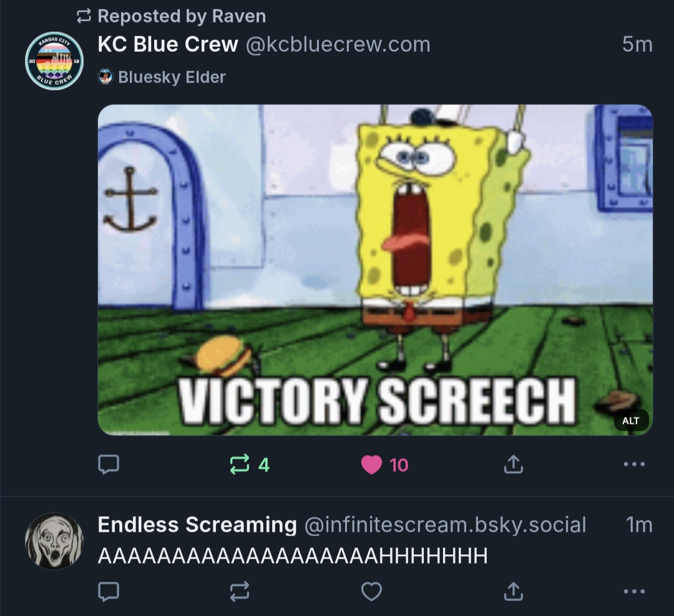The image size is (674, 616).
Task: View the ALT text badge on GIF
Action: [630, 421]
